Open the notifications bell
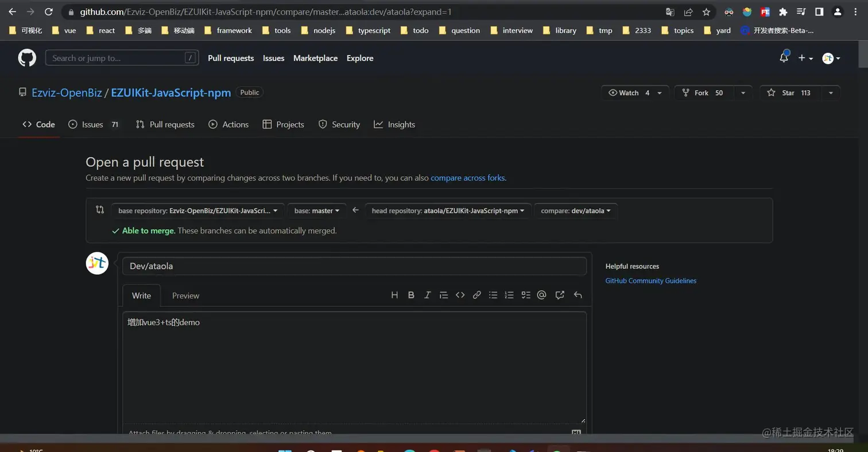Viewport: 868px width, 452px height. point(784,57)
